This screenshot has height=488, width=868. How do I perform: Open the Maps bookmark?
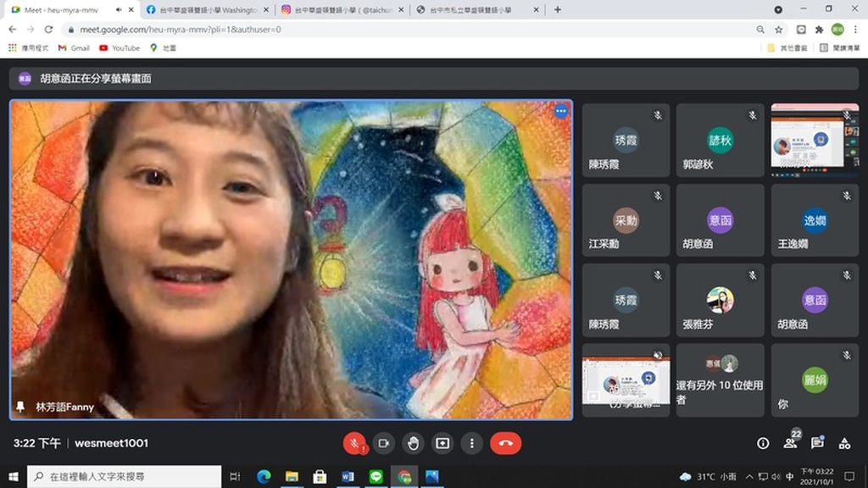point(163,48)
